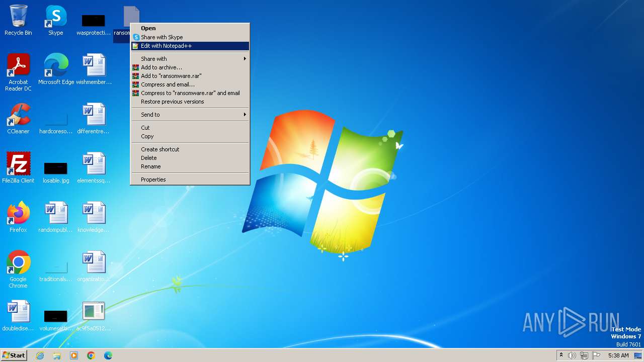Select the differentre... Word document
The image size is (644, 362).
point(94,118)
